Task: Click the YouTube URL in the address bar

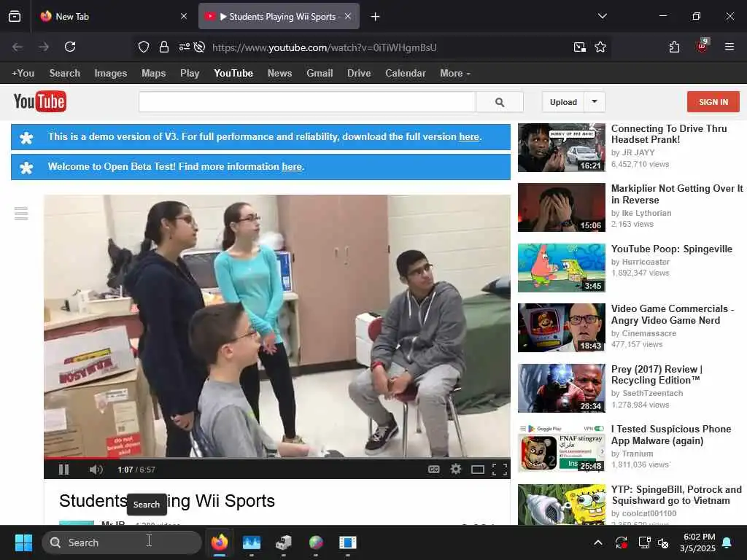Action: (x=324, y=47)
